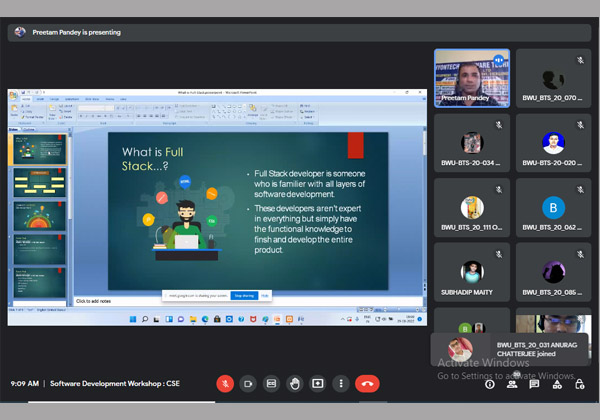
Task: Click the Hide link beside Stop sharing
Action: point(265,296)
